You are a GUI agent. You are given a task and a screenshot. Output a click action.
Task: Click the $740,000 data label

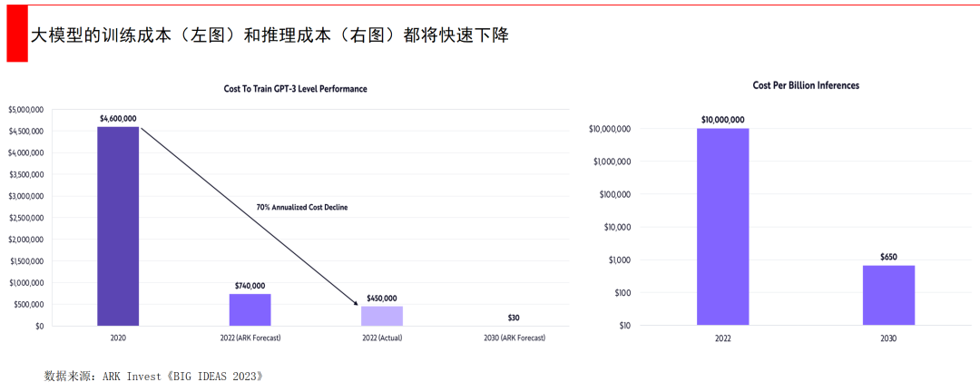coord(250,285)
